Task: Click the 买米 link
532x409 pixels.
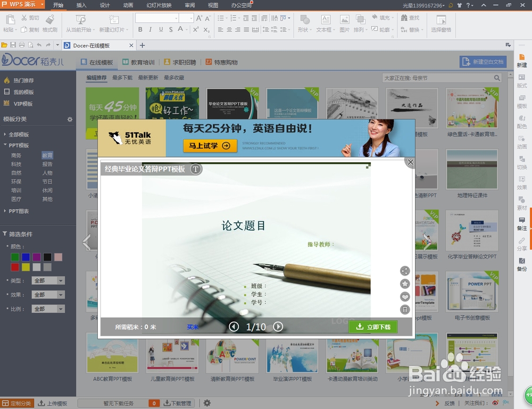Action: click(193, 327)
